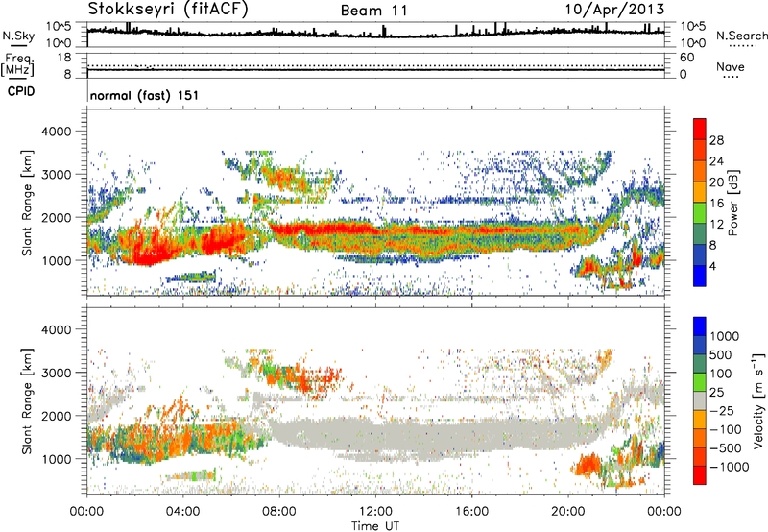Click the '10^5' tick left of the noise panel
The image size is (768, 532).
pyautogui.click(x=59, y=26)
